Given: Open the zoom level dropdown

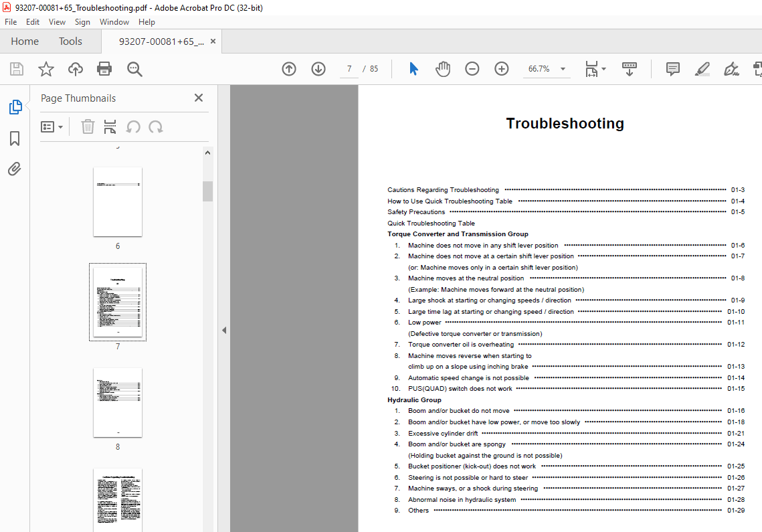Looking at the screenshot, I should pos(563,68).
